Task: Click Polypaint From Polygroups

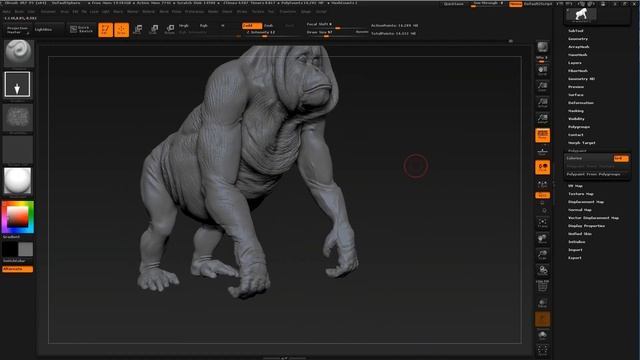Action: pos(593,174)
